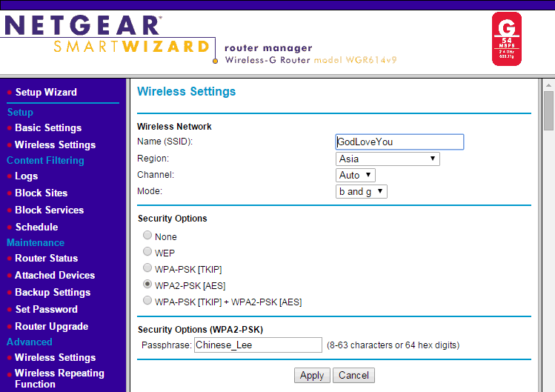
Task: Open Setup Wizard in the sidebar
Action: tap(46, 92)
